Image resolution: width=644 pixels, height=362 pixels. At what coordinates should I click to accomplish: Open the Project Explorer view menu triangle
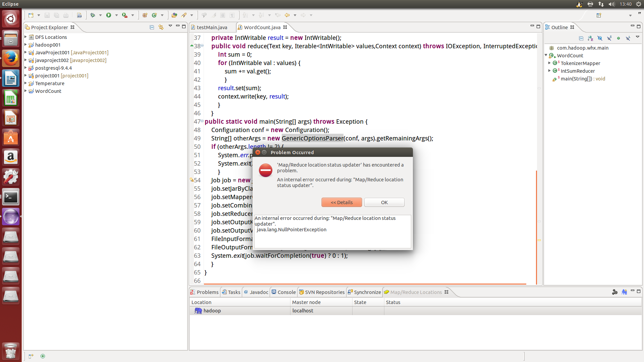[170, 26]
